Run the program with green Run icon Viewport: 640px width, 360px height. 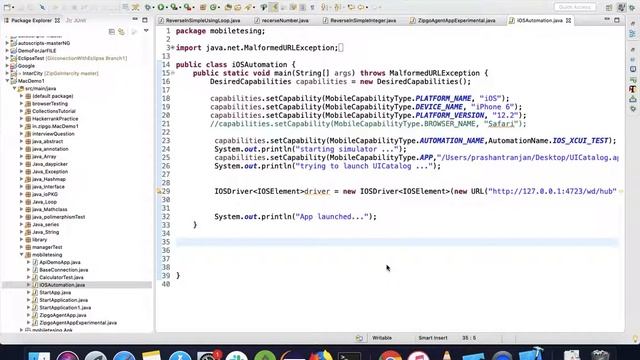pyautogui.click(x=160, y=7)
